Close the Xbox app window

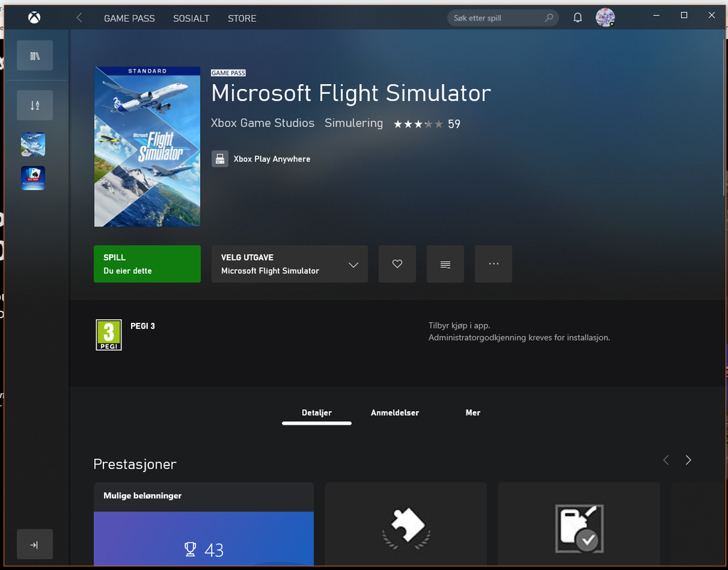[x=712, y=16]
